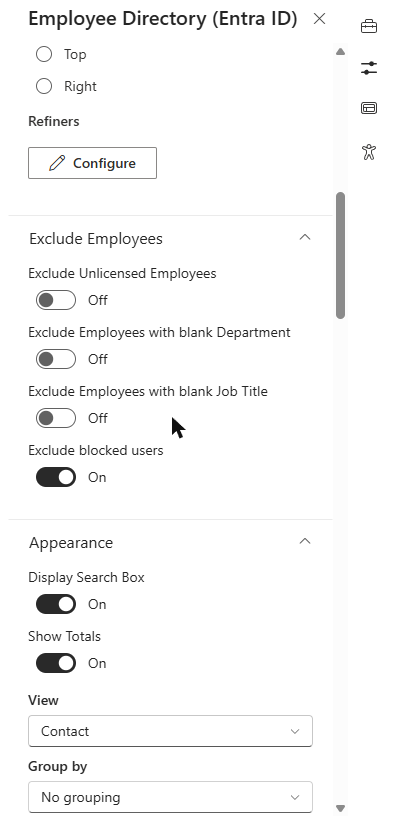Click the scrollbar up arrow
Image resolution: width=402 pixels, height=816 pixels.
pyautogui.click(x=341, y=52)
